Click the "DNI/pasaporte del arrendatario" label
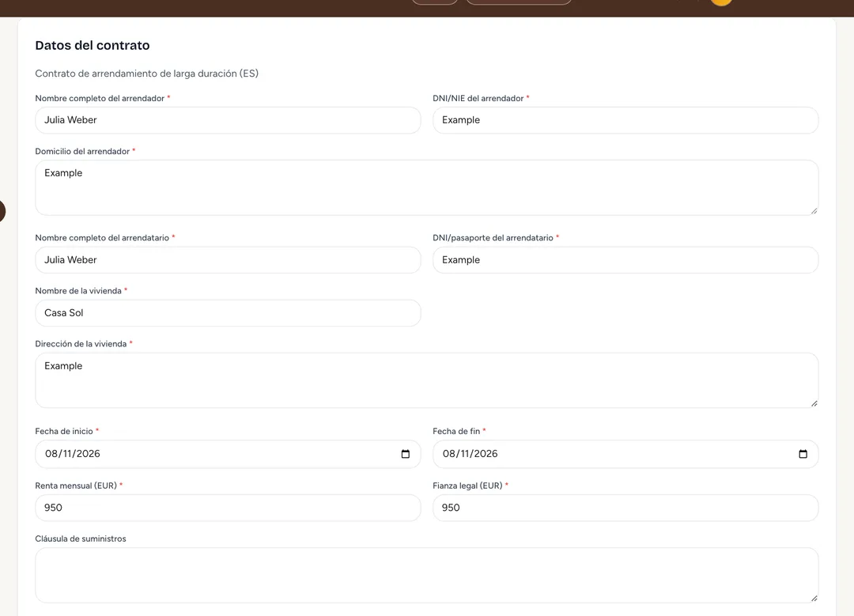This screenshot has width=854, height=616. (493, 238)
